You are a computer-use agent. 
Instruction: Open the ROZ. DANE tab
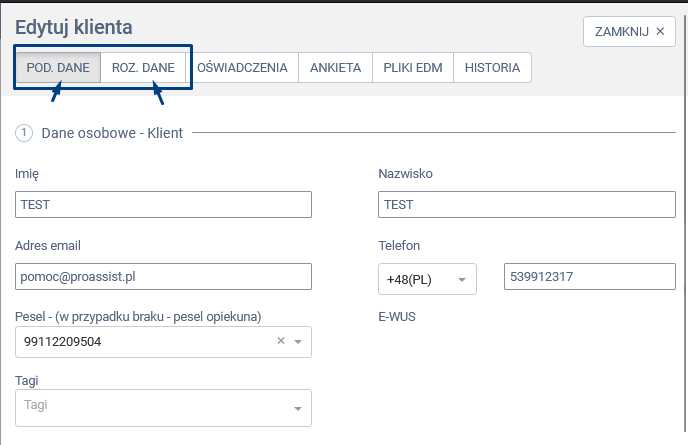click(143, 68)
